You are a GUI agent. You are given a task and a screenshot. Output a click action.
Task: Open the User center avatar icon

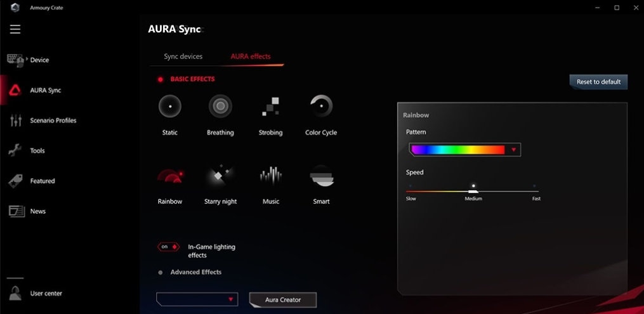click(16, 293)
